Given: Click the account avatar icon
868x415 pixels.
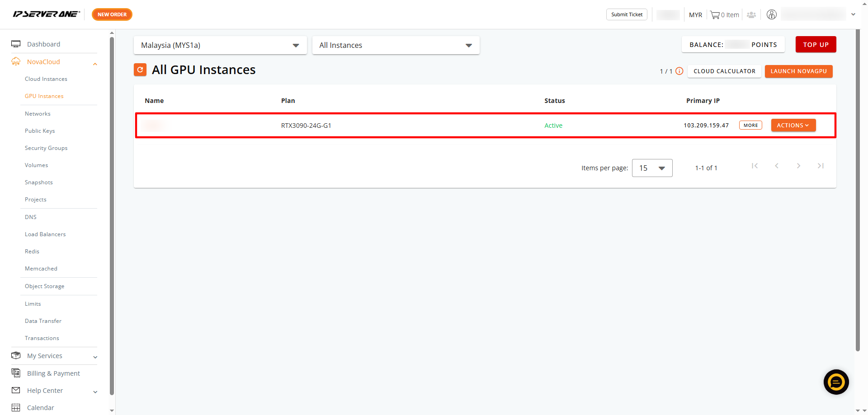Looking at the screenshot, I should pyautogui.click(x=772, y=14).
